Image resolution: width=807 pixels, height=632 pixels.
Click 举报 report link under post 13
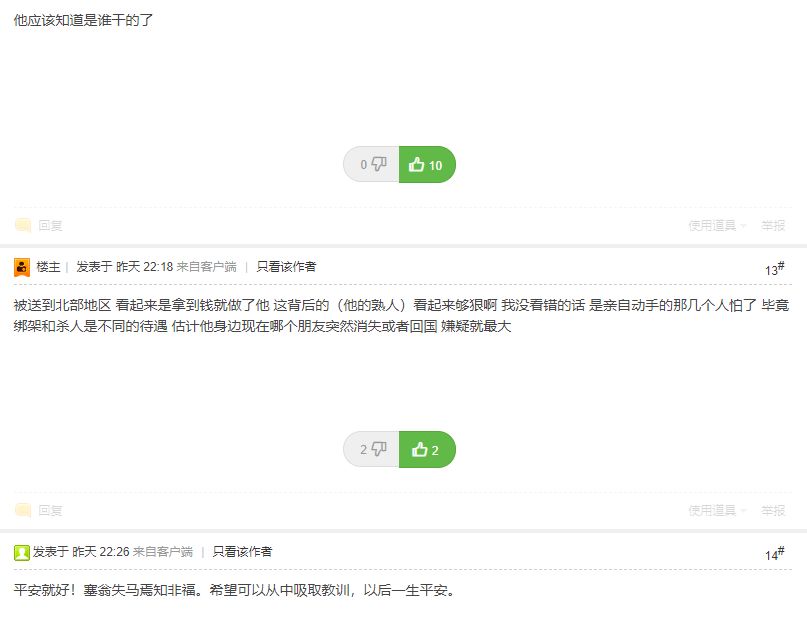tap(773, 511)
